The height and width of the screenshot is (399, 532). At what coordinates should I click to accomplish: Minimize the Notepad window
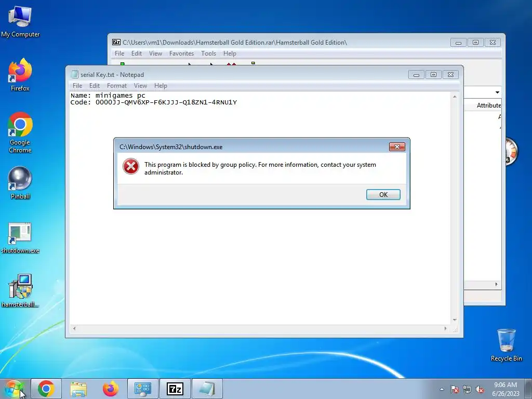point(416,75)
